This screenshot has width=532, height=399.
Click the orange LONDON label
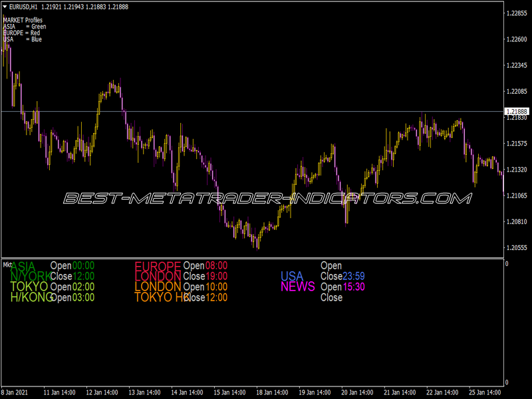[x=158, y=287]
